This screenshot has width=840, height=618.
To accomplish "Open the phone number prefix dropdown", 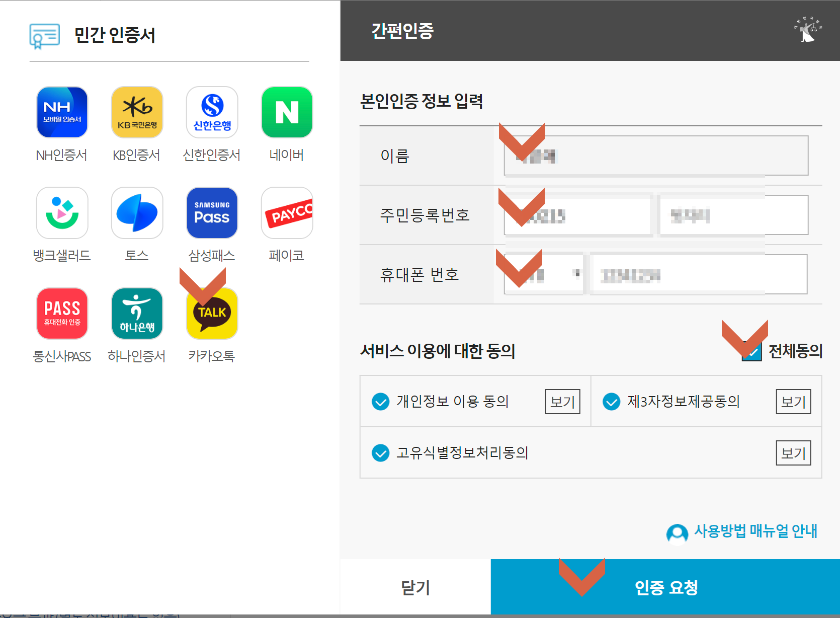I will pos(543,274).
